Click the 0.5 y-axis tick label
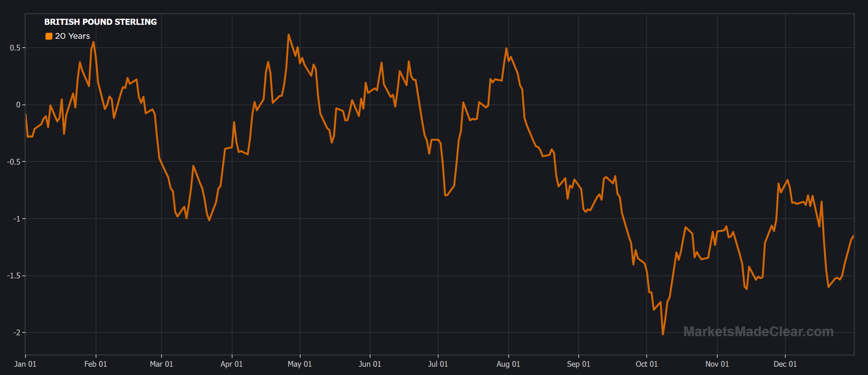 point(15,48)
